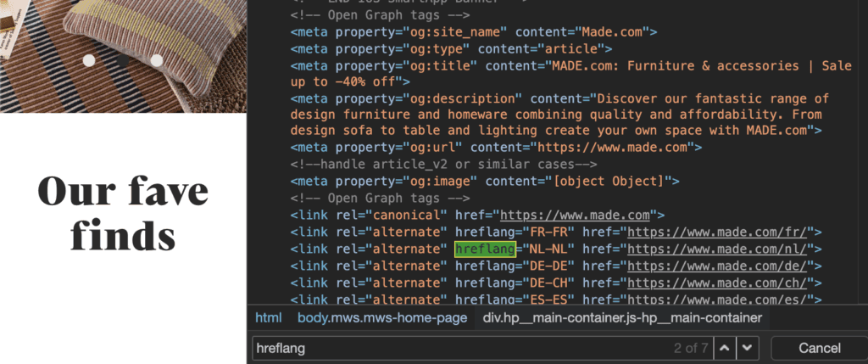Screen dimensions: 868x364
Task: Select the first carousel dot
Action: (89, 60)
